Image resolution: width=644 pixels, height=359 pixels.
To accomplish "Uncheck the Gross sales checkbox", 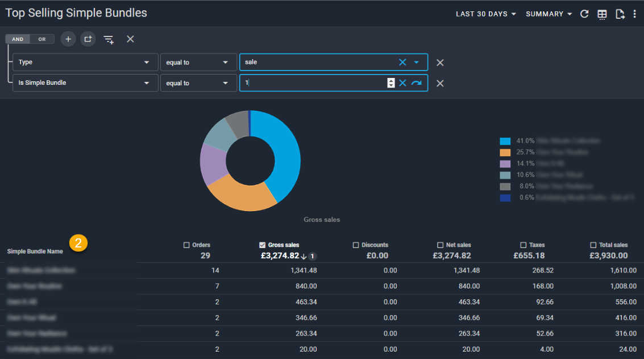I will (x=262, y=245).
